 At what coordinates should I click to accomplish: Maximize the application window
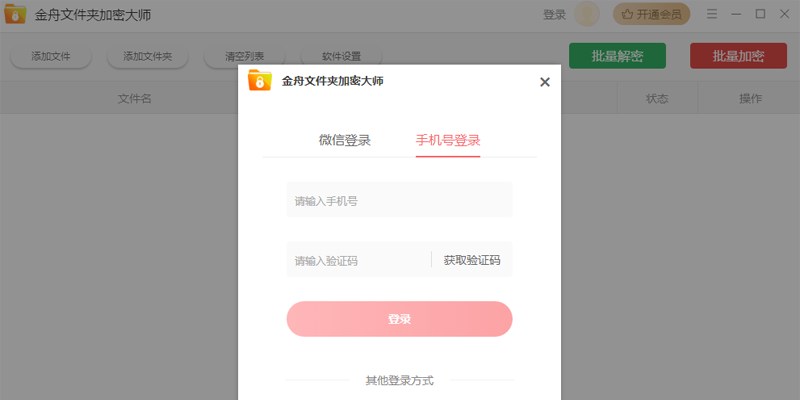pos(760,14)
